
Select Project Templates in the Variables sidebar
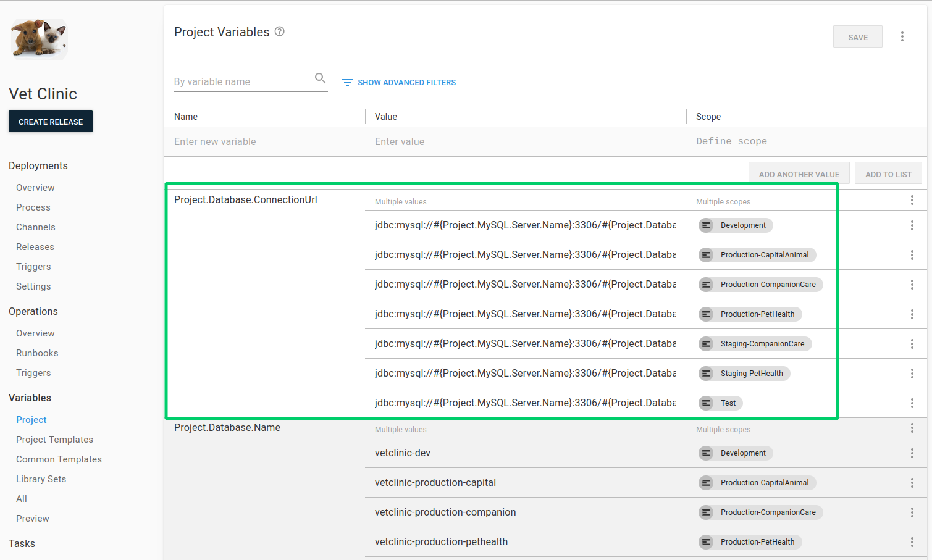click(54, 439)
